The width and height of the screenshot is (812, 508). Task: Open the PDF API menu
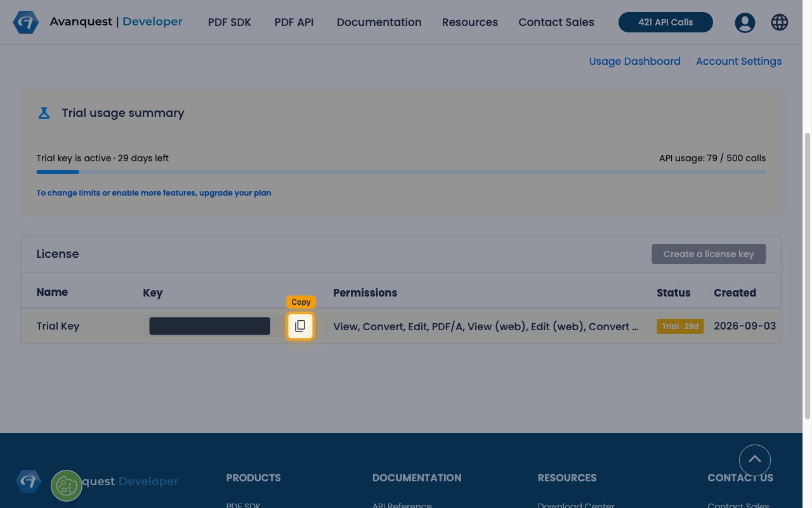point(294,22)
